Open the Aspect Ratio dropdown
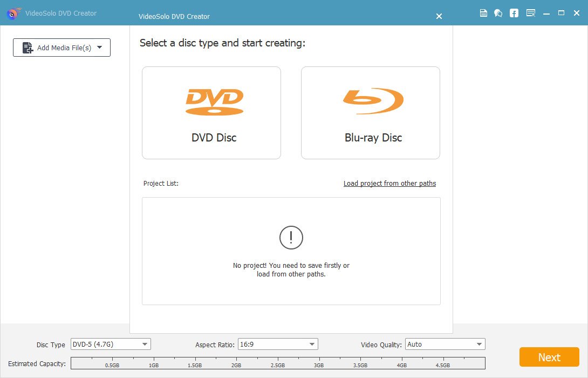This screenshot has height=378, width=588. tap(278, 344)
